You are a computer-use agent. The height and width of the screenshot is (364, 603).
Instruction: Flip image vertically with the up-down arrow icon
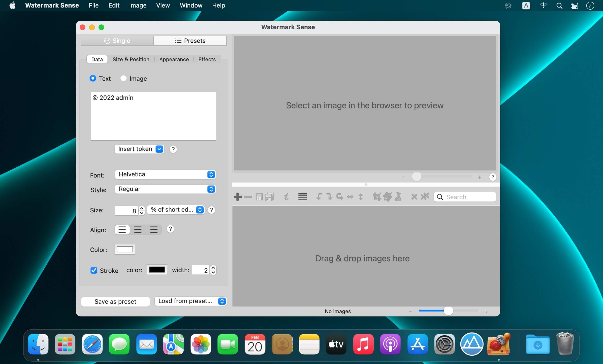361,197
